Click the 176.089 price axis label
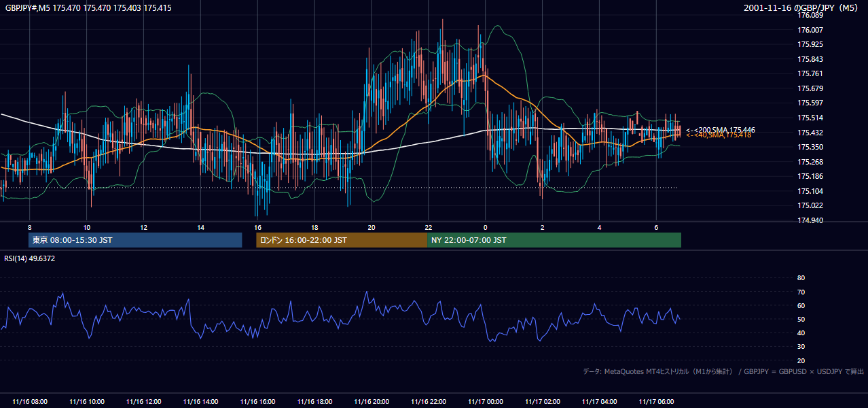The height and width of the screenshot is (408, 868). (x=810, y=15)
